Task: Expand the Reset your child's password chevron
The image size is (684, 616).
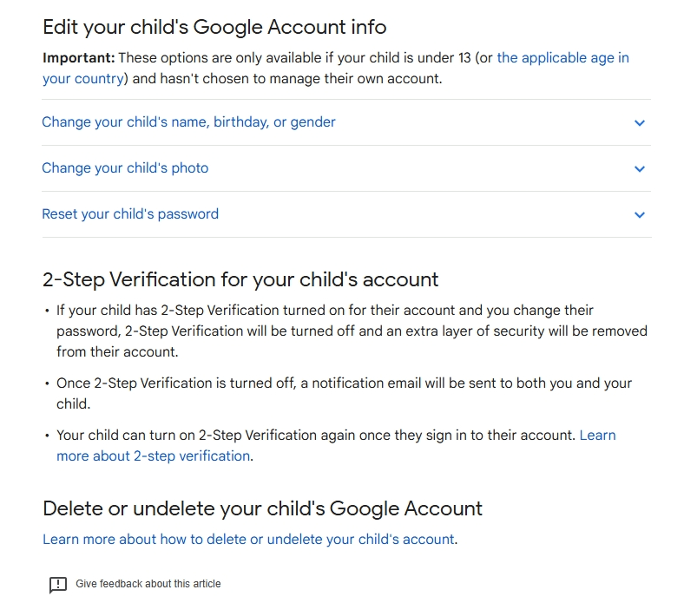Action: tap(640, 215)
